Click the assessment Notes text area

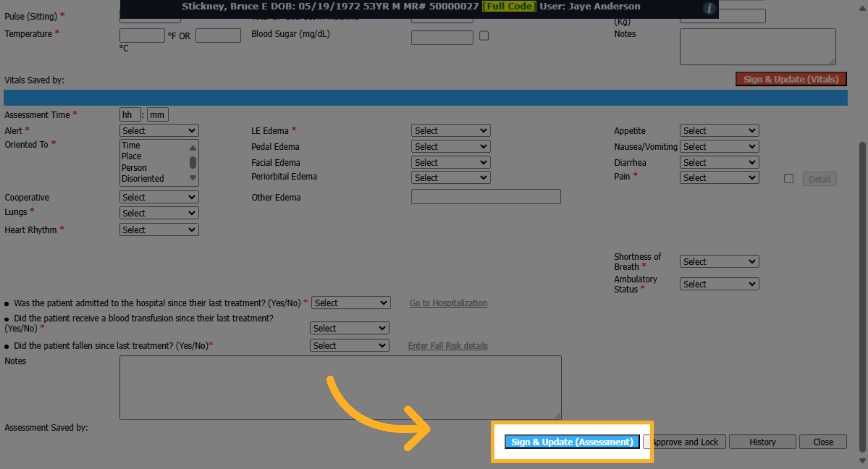coord(340,388)
